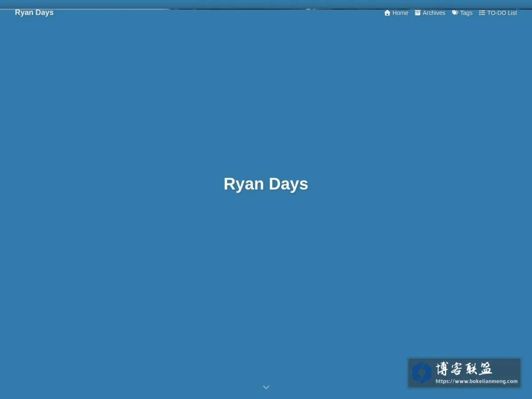
Task: Click the Tags label icon
Action: (455, 13)
